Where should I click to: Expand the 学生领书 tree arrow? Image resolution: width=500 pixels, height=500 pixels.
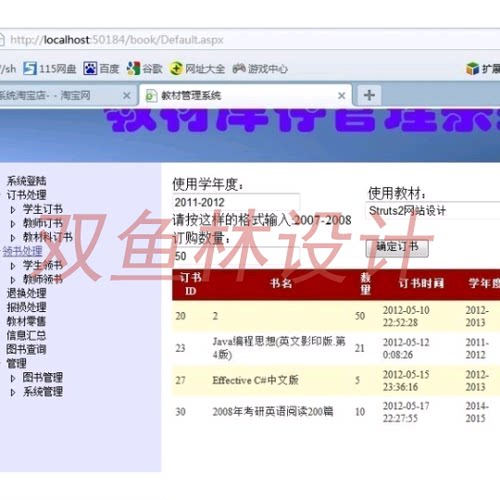[13, 266]
